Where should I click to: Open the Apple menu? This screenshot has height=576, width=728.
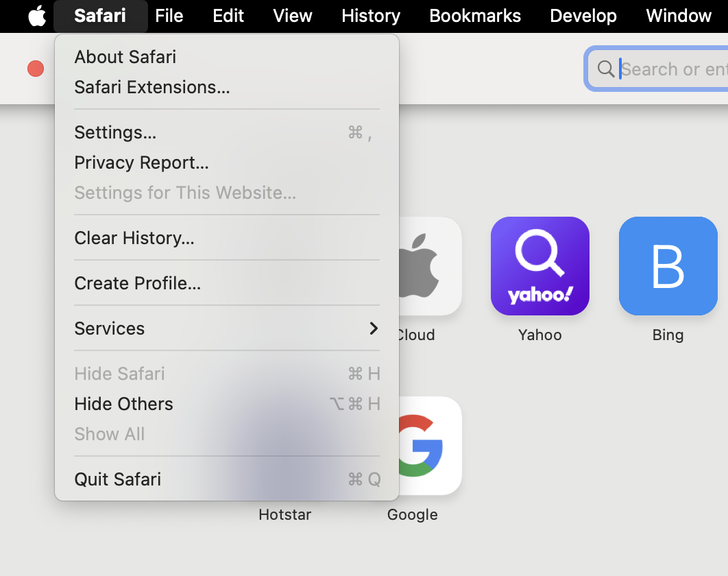[37, 16]
